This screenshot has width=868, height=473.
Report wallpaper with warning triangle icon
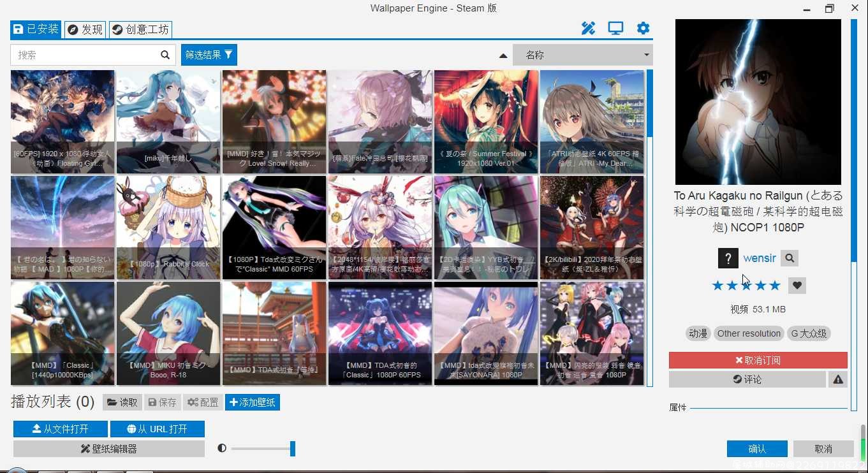click(838, 379)
